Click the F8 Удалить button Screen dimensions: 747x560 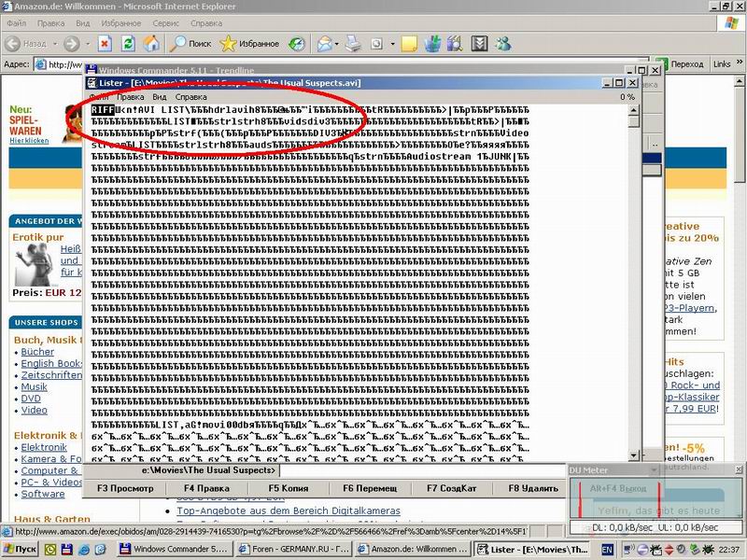pos(533,488)
